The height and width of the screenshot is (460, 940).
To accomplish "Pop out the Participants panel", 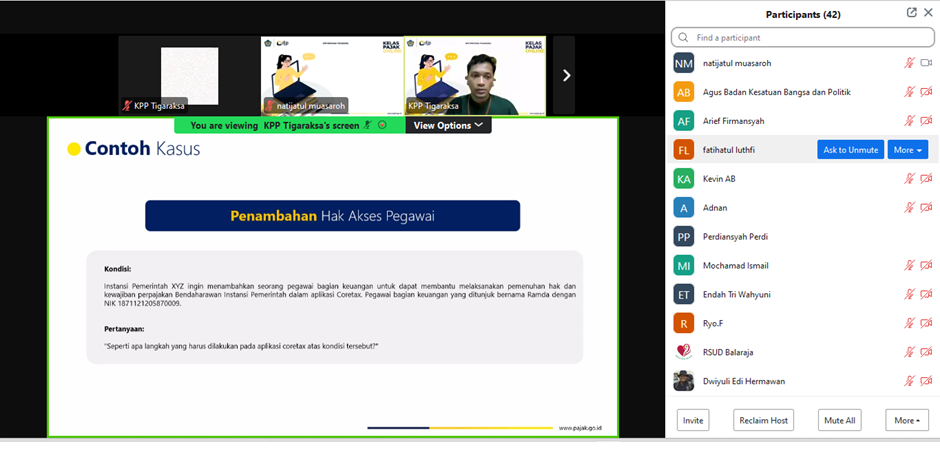I will click(912, 13).
